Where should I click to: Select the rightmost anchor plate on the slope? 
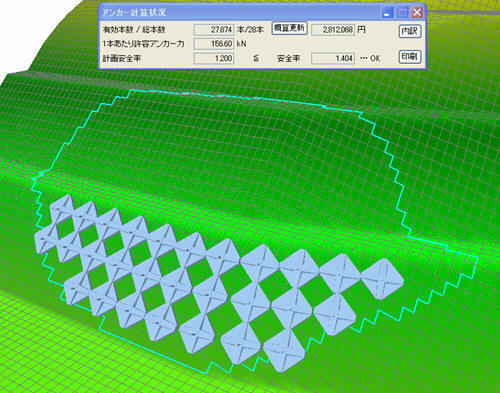pyautogui.click(x=383, y=279)
